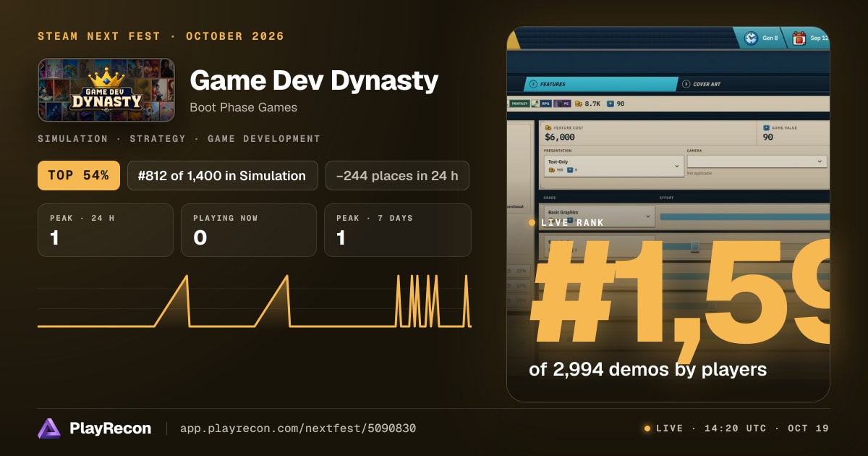Click the blue value icon beside 90 in tag row
868x456 pixels.
pos(610,104)
